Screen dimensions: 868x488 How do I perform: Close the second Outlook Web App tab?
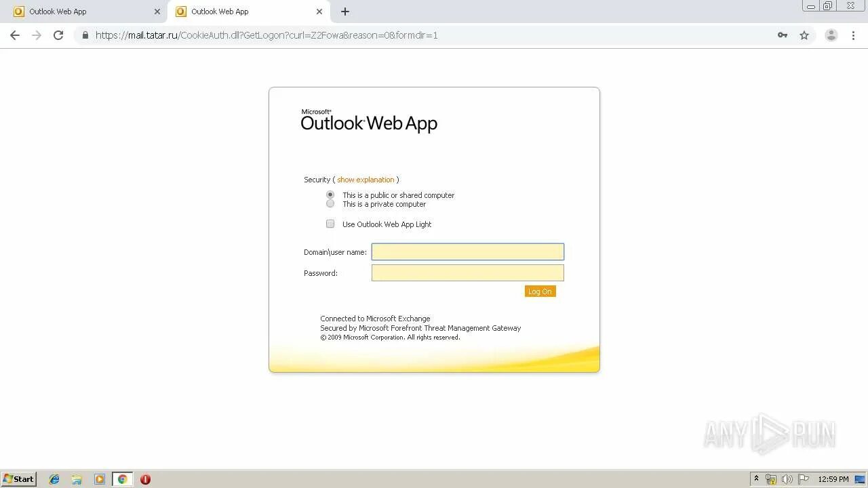(x=319, y=12)
